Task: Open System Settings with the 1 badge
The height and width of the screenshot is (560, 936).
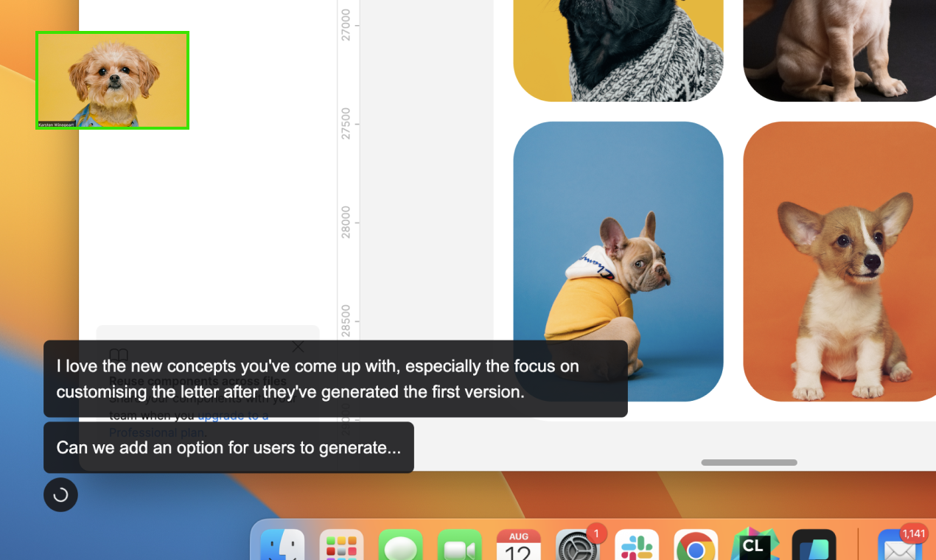Action: point(578,547)
